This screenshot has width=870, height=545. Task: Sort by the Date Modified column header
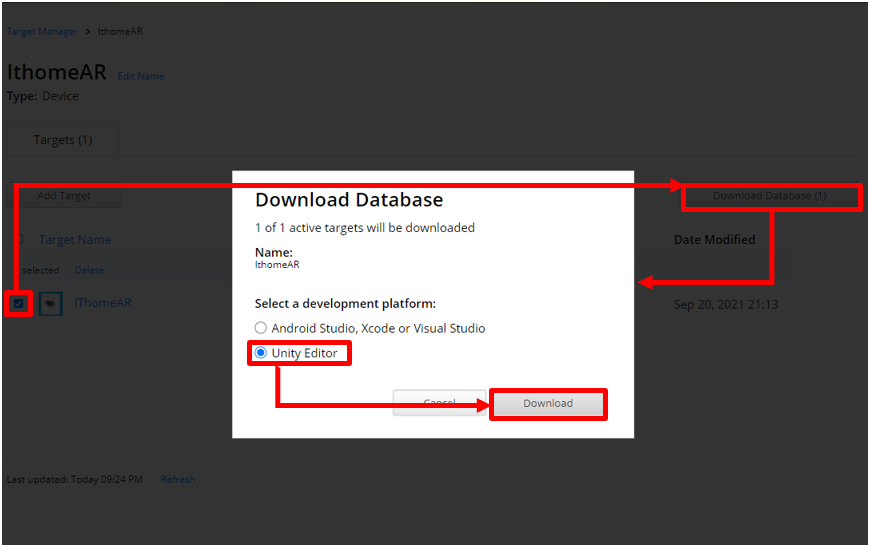[x=715, y=240]
